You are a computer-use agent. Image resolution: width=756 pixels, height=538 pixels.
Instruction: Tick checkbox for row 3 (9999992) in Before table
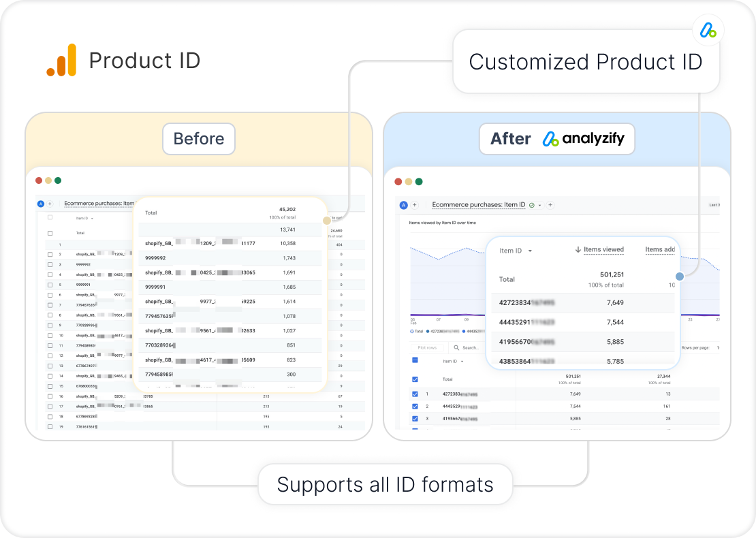[x=50, y=265]
